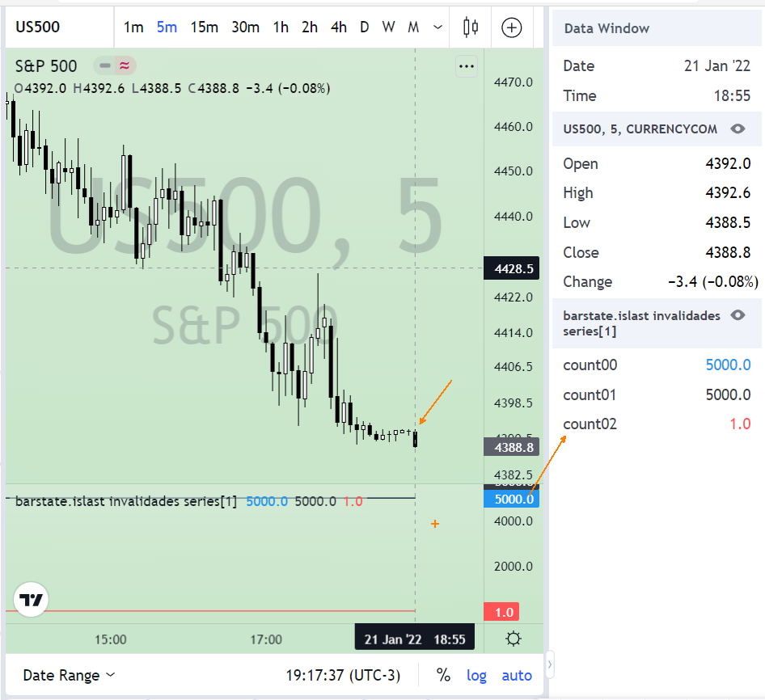
Task: Click the 4388.8 current price label
Action: 512,447
